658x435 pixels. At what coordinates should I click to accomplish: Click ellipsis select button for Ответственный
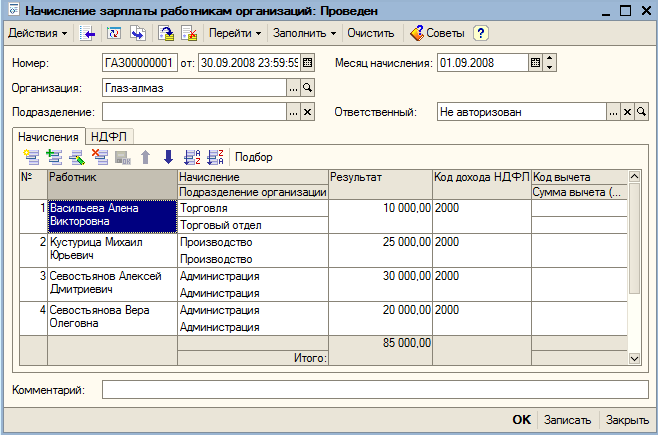613,112
